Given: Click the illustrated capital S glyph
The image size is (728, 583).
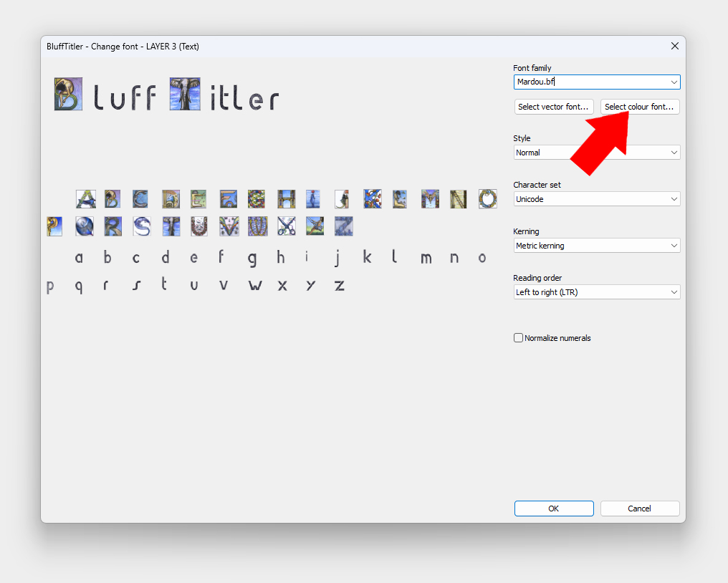Looking at the screenshot, I should pyautogui.click(x=142, y=226).
